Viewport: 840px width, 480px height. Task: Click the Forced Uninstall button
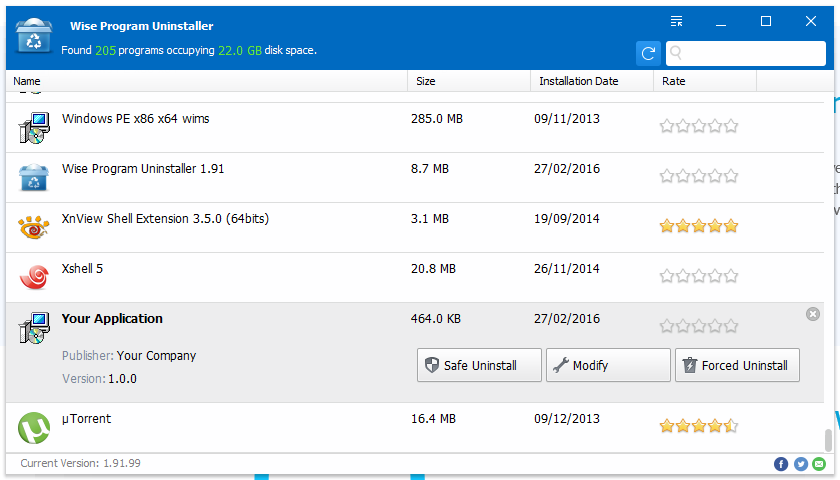738,365
